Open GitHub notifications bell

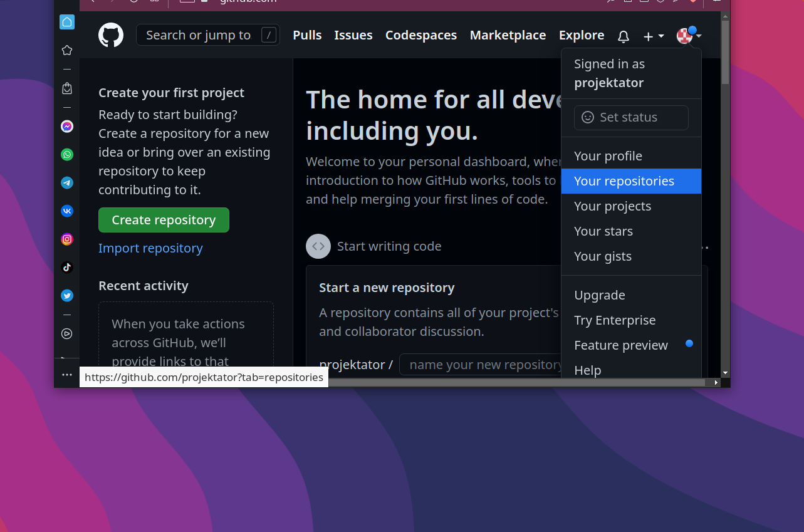pyautogui.click(x=624, y=36)
